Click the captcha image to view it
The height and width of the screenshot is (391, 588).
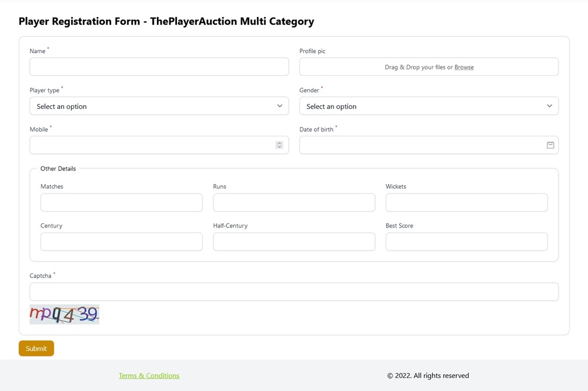pos(64,314)
